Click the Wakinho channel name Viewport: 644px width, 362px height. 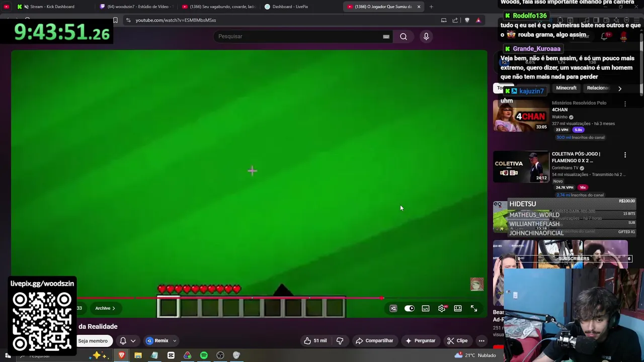coord(559,117)
